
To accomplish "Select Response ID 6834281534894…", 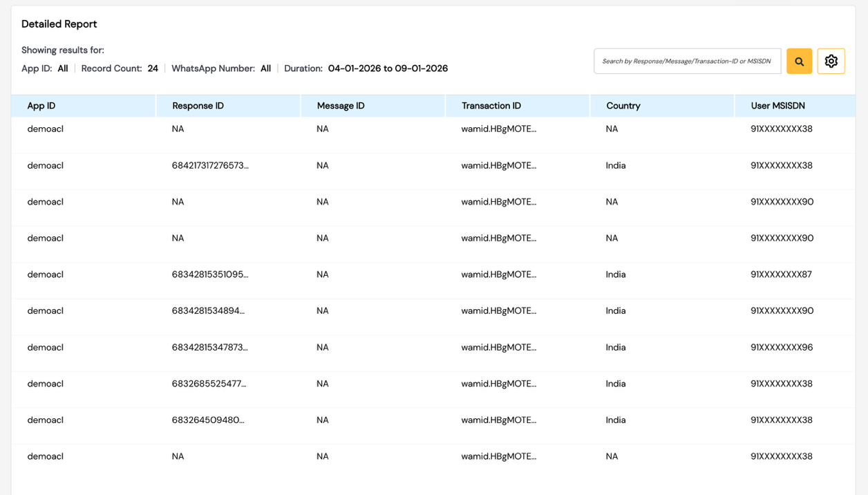I will [208, 311].
